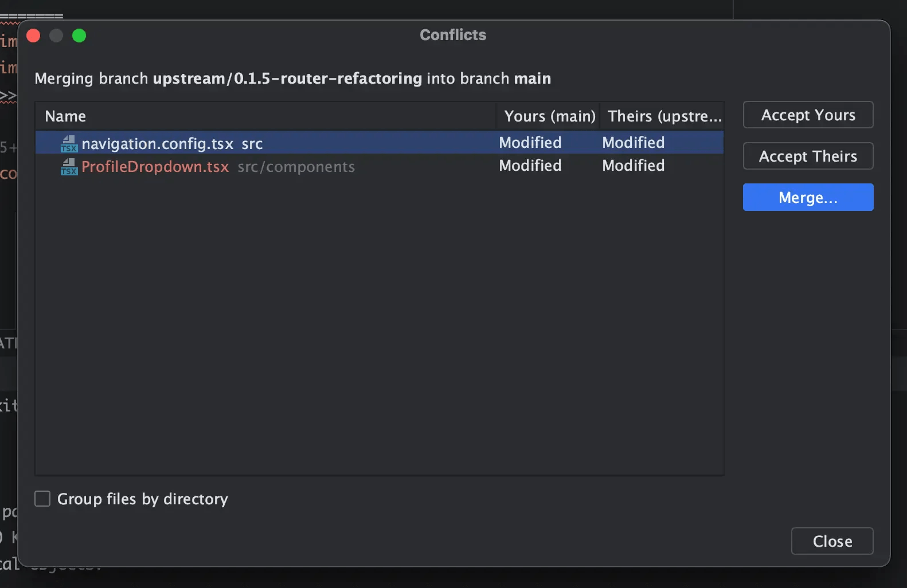Click the Yours (main) column header

coord(549,116)
